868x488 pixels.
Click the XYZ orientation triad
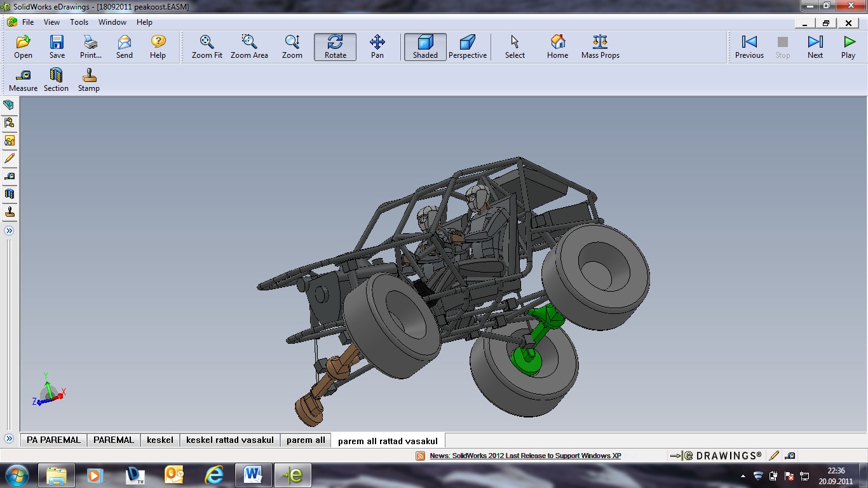click(48, 389)
